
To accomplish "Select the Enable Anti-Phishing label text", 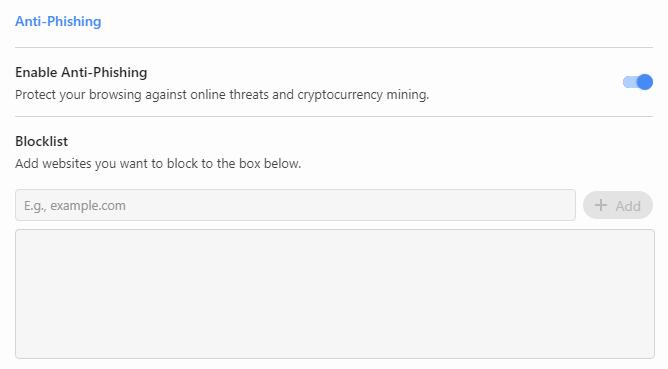I will [x=81, y=72].
